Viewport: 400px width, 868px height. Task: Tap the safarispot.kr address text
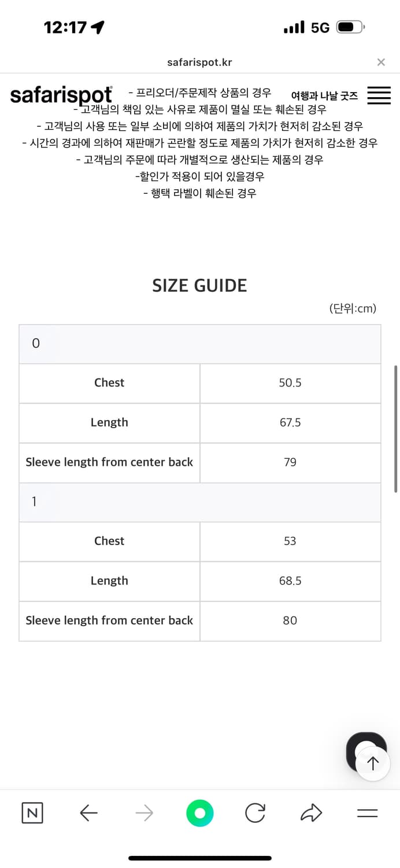tap(199, 62)
